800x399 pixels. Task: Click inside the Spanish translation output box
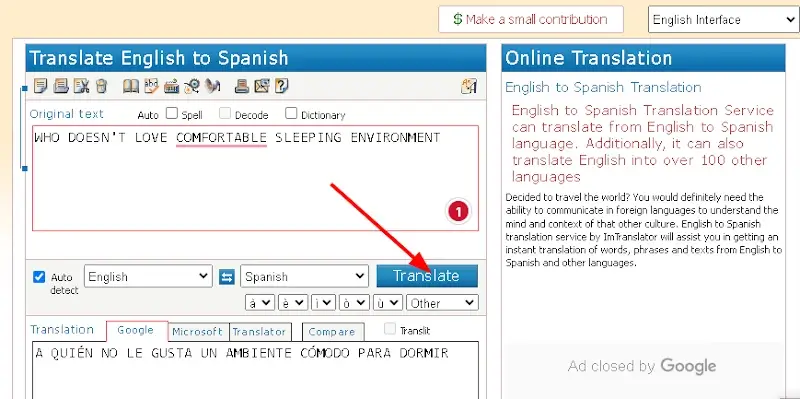tap(255, 370)
